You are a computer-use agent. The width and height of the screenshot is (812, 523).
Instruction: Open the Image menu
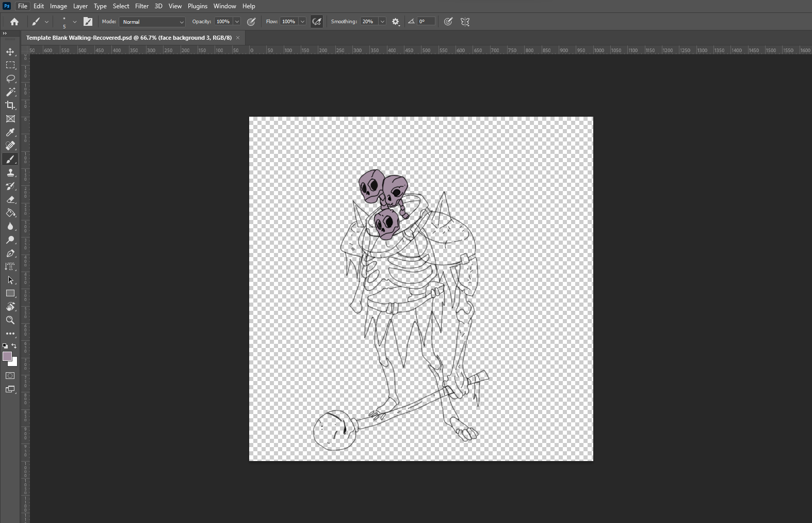coord(58,6)
